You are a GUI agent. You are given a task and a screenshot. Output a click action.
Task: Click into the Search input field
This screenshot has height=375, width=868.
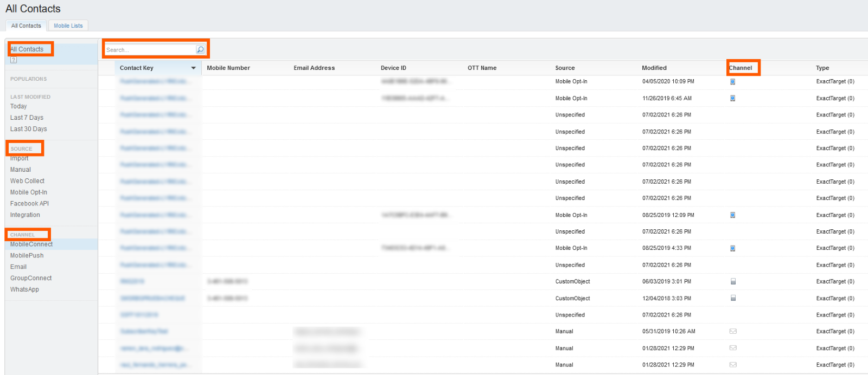tap(150, 50)
